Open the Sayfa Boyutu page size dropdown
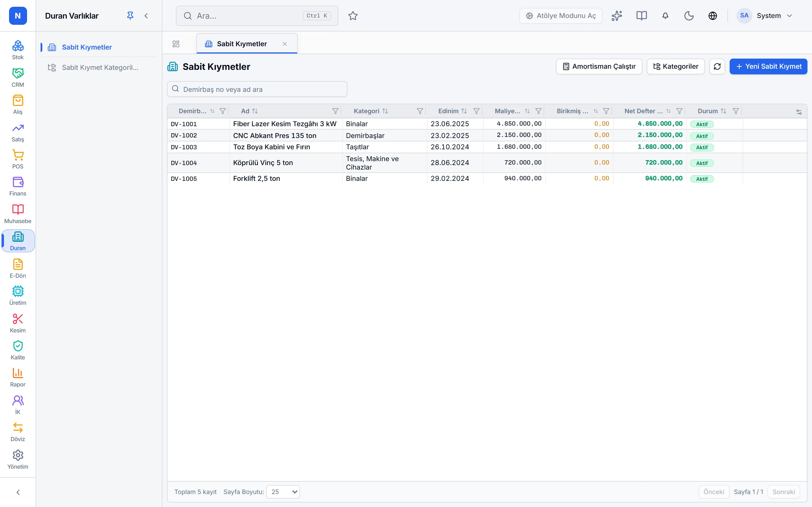This screenshot has width=812, height=507. tap(283, 492)
